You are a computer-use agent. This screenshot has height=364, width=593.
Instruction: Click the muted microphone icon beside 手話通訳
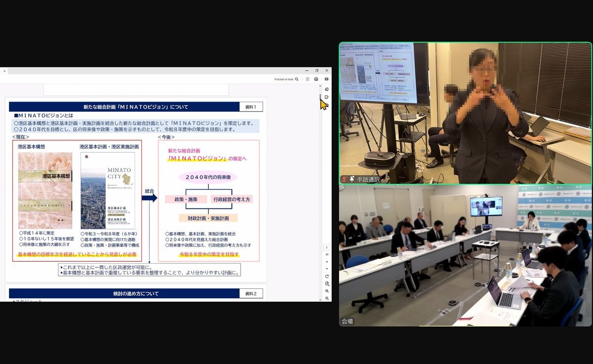pyautogui.click(x=343, y=179)
